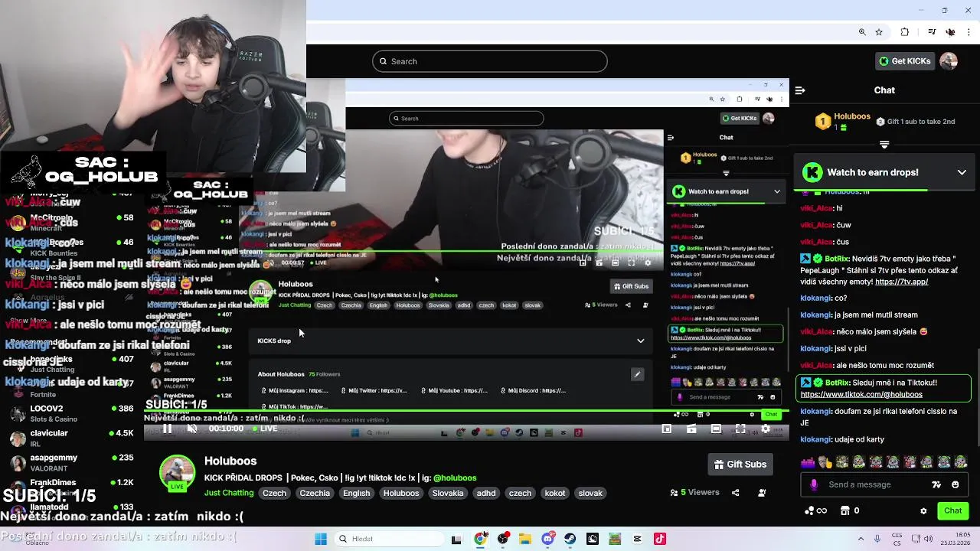This screenshot has width=980, height=551.
Task: Open the media controls music icon
Action: [932, 32]
